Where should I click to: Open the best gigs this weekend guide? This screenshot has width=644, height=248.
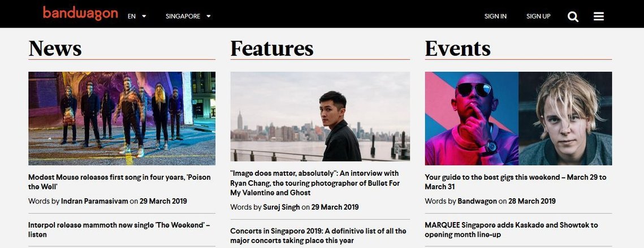(x=516, y=182)
